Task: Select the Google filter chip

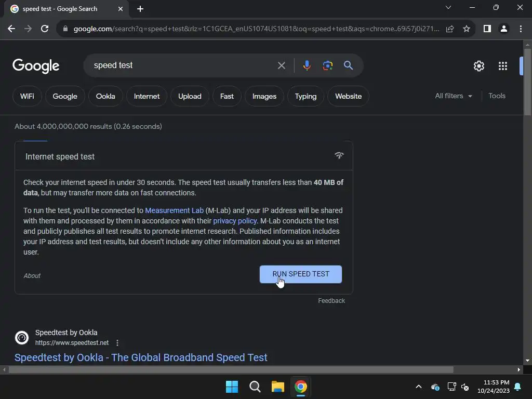Action: click(x=65, y=96)
